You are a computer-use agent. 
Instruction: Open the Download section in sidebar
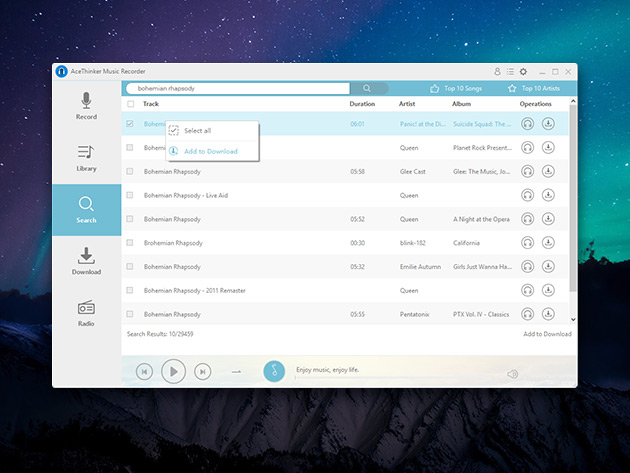[x=86, y=262]
